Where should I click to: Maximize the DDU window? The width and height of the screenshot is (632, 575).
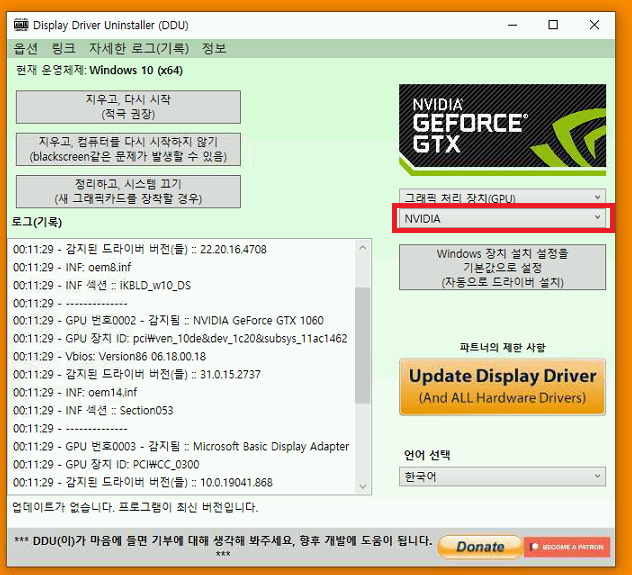pos(553,25)
